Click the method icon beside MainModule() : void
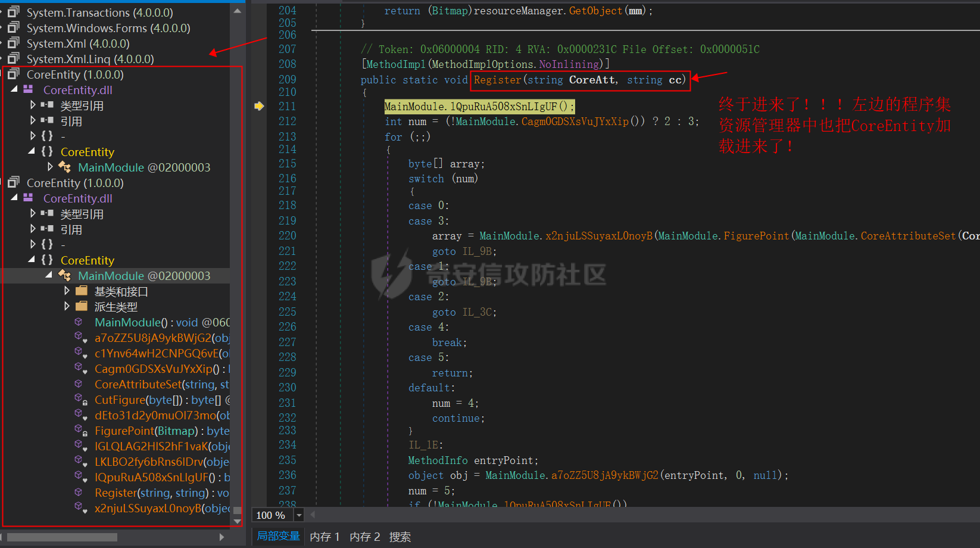The image size is (980, 548). click(78, 322)
